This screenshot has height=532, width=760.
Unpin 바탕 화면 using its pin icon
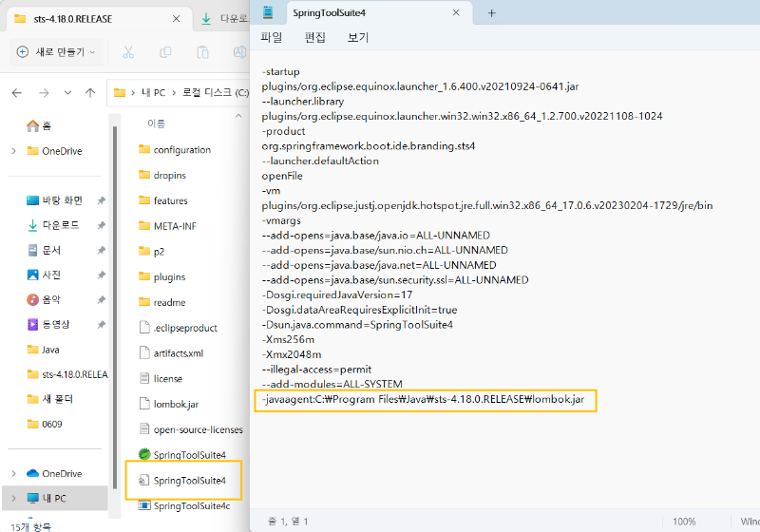coord(101,200)
